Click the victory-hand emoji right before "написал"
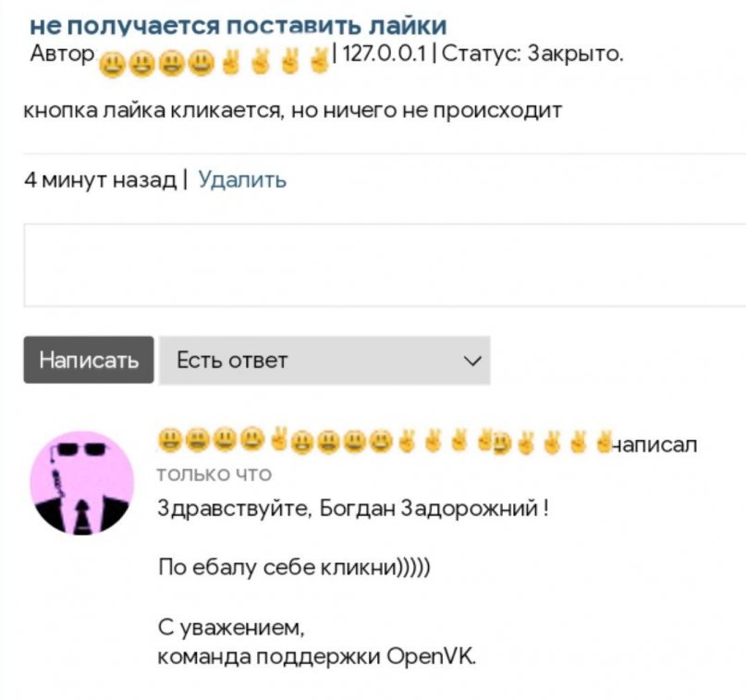The height and width of the screenshot is (700, 746). tap(604, 442)
